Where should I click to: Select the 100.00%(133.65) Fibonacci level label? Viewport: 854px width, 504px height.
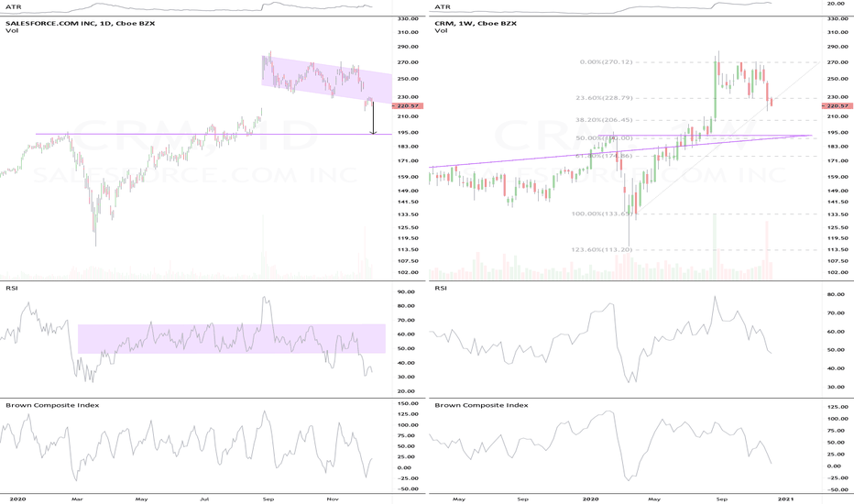click(602, 214)
